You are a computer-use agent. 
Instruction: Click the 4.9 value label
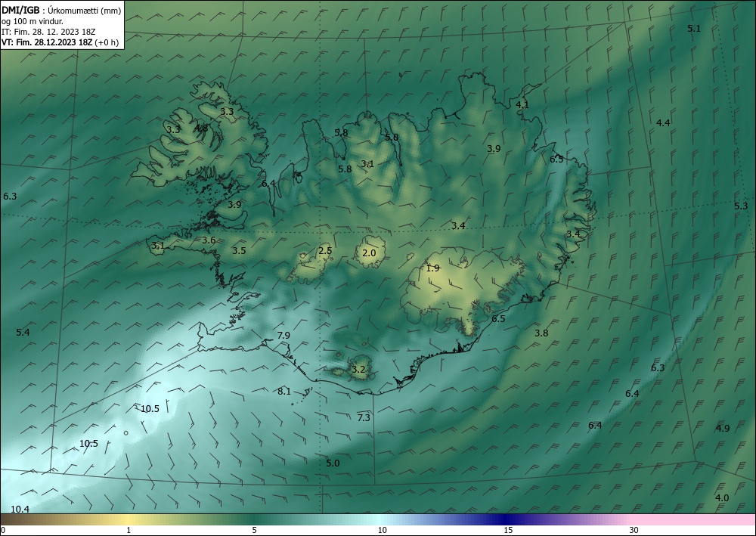pyautogui.click(x=723, y=428)
